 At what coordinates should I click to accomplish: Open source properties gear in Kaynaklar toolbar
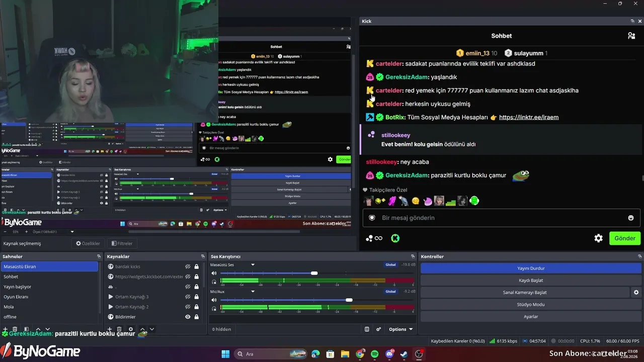click(131, 329)
